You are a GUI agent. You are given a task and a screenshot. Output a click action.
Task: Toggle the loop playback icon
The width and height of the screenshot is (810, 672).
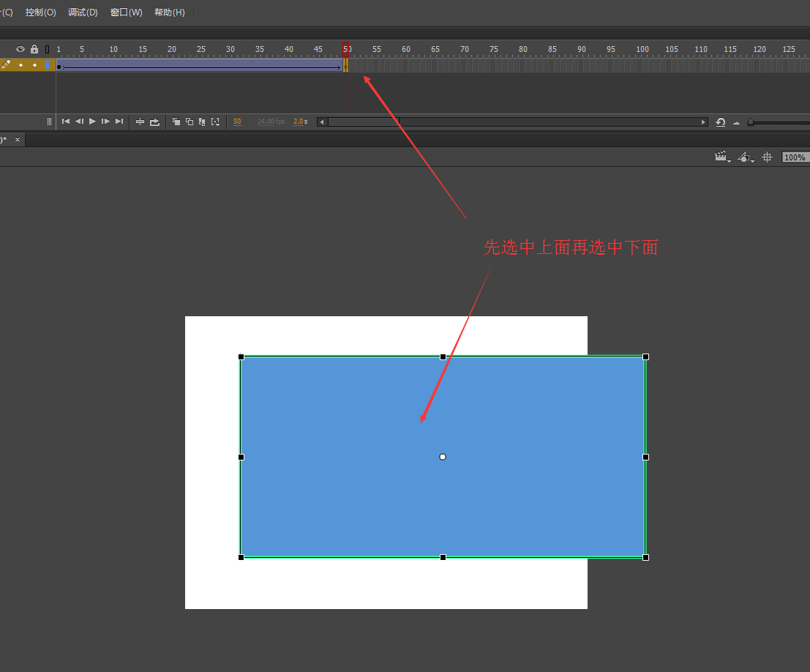coord(154,122)
